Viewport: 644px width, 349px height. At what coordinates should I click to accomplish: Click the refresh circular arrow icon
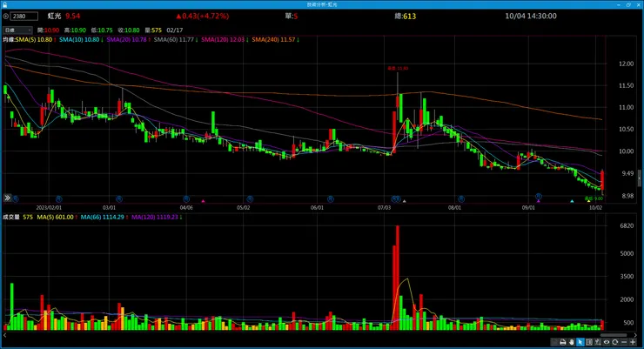614,342
